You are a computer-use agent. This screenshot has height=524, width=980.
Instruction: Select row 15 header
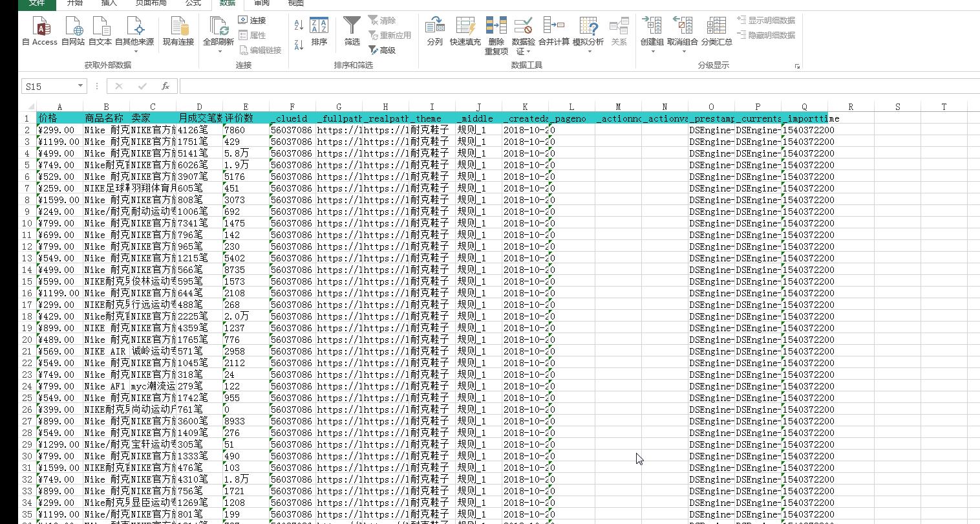tap(27, 281)
